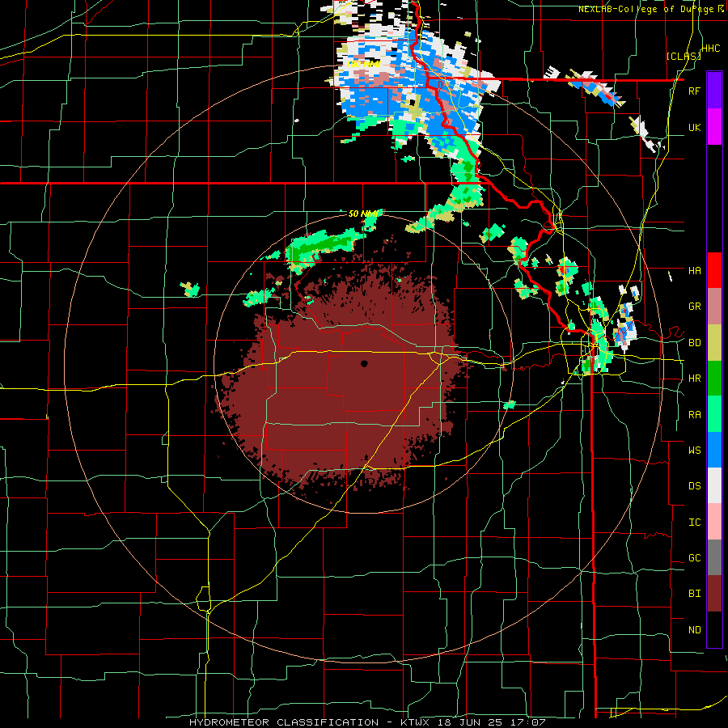Click the HA legend label
Image resolution: width=728 pixels, height=728 pixels.
click(x=694, y=271)
